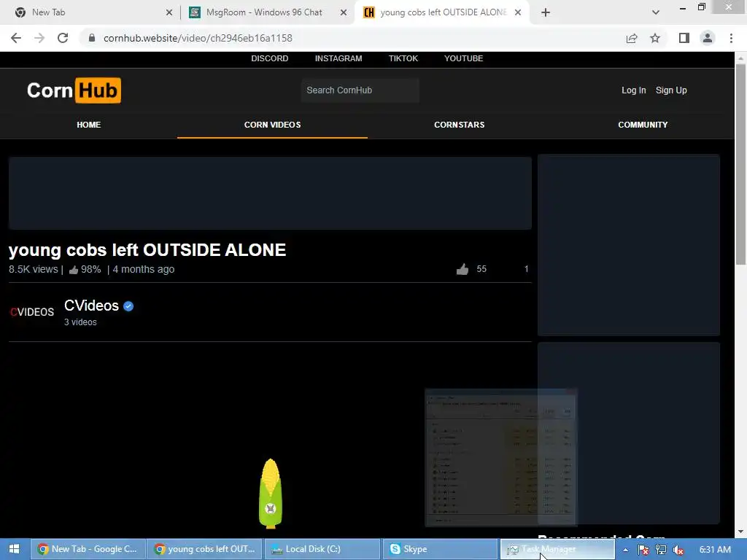Screen dimensions: 747x560
Task: Open the CORNSTARS navigation item
Action: coord(460,125)
